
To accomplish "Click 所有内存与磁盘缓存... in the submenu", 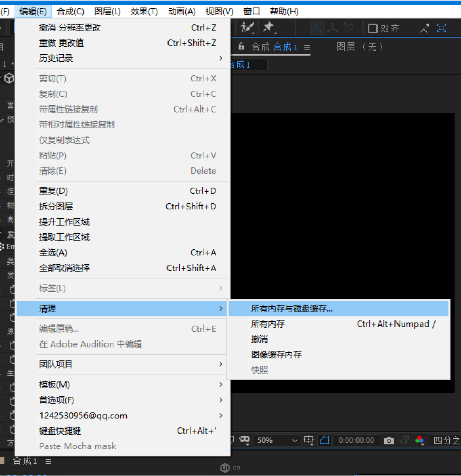I will point(339,309).
